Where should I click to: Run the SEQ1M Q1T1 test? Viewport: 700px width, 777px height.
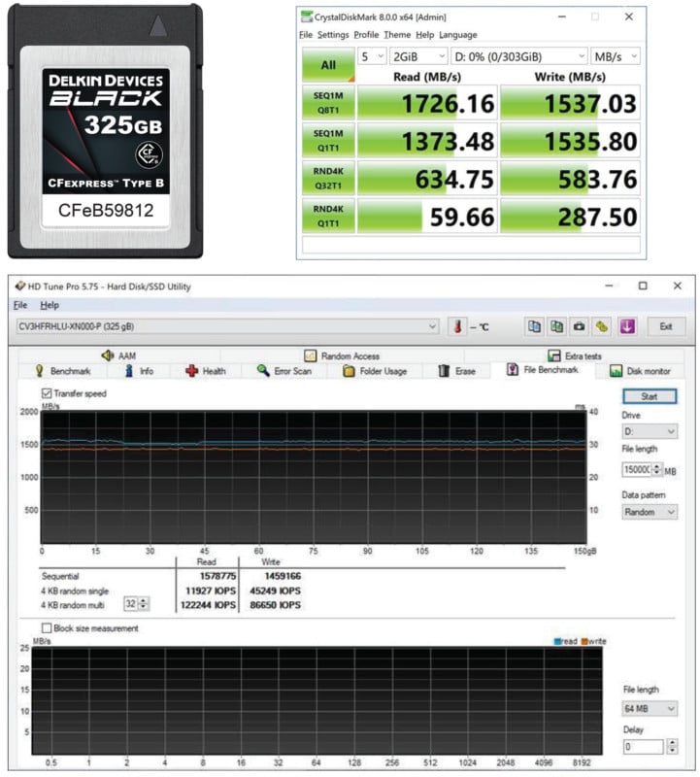pyautogui.click(x=328, y=141)
